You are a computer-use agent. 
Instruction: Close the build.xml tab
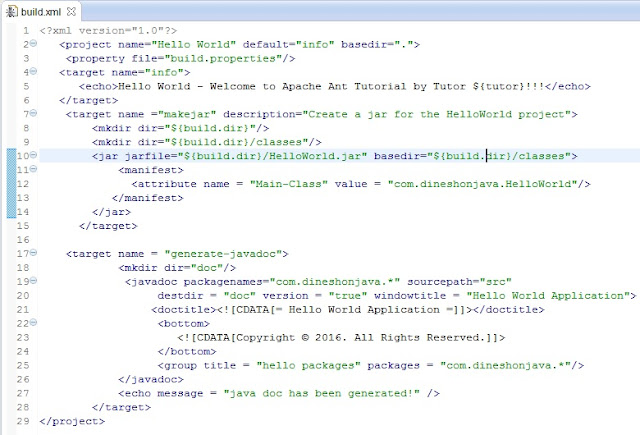tap(71, 11)
